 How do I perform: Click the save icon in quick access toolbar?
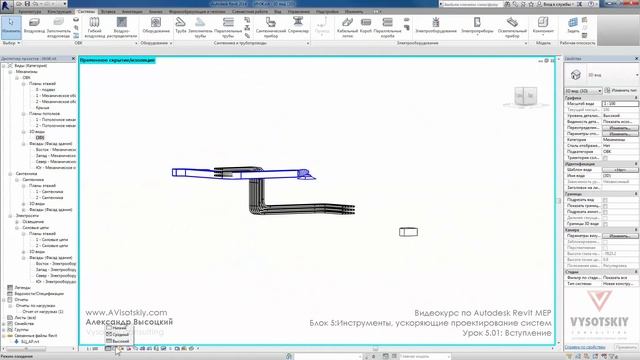click(x=28, y=4)
